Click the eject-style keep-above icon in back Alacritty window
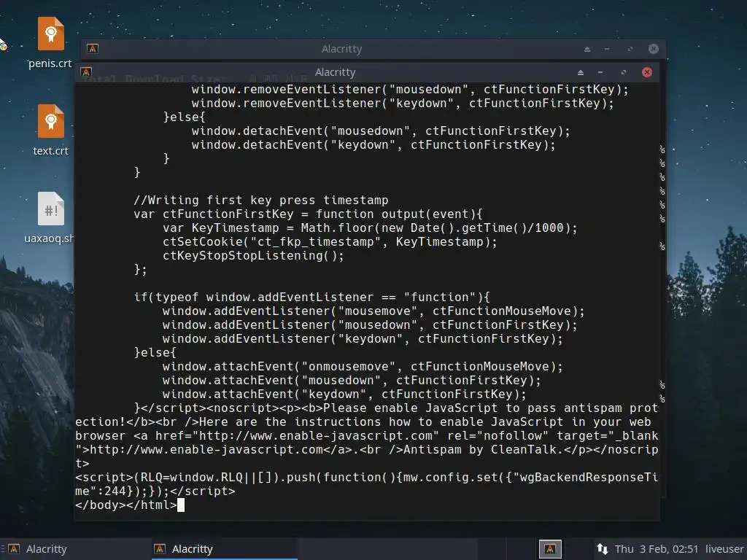747x560 pixels. click(587, 49)
